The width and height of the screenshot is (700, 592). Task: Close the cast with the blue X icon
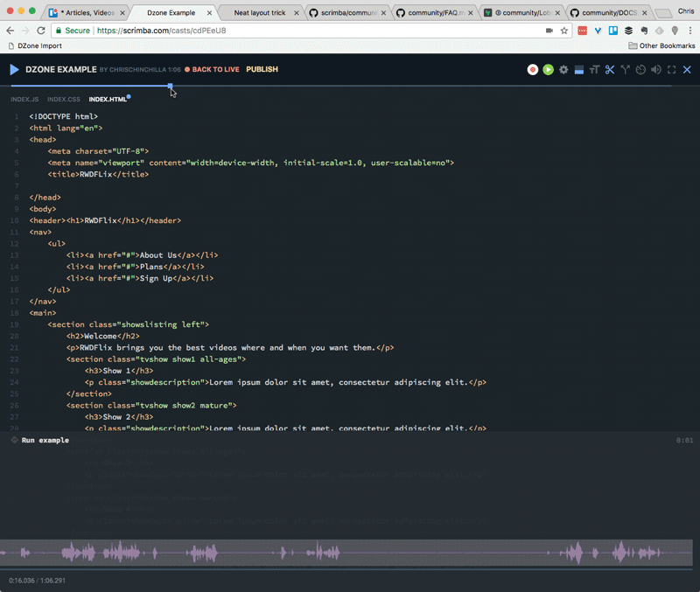click(x=687, y=69)
